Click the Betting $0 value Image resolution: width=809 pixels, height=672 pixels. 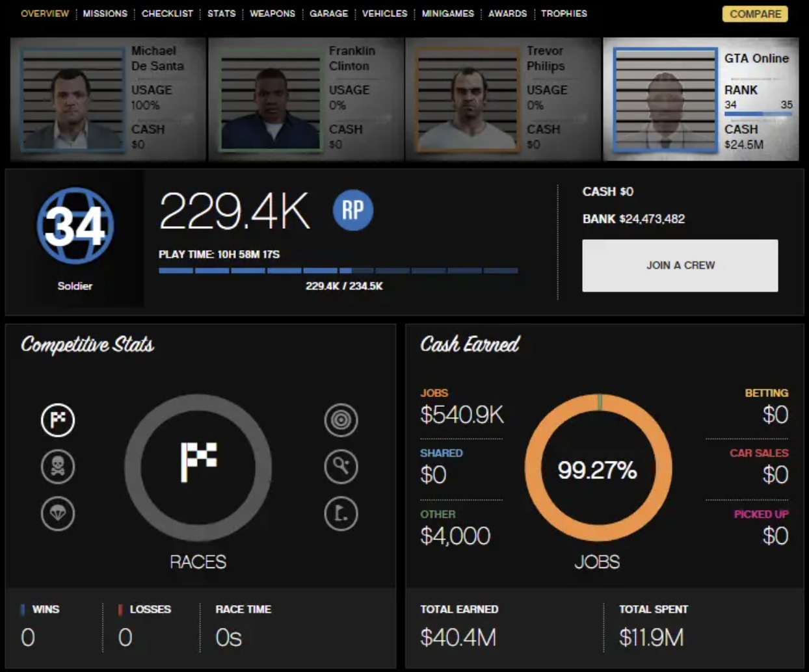tap(775, 415)
